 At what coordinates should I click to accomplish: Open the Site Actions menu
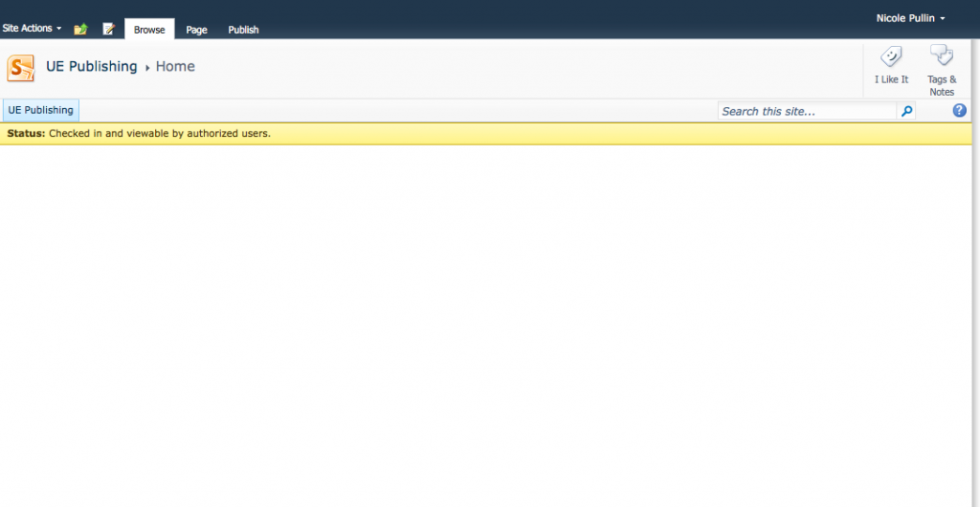coord(32,29)
